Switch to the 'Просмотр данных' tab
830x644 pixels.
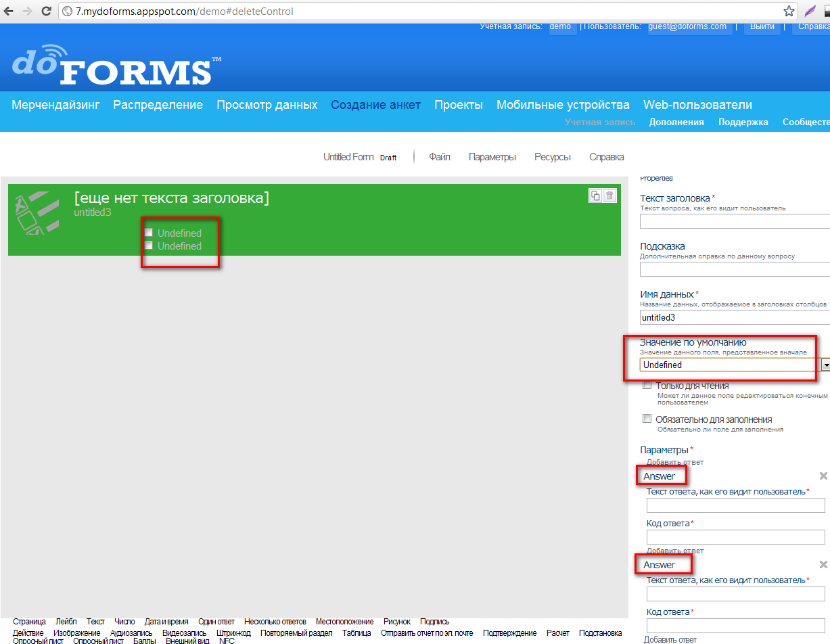pos(267,105)
